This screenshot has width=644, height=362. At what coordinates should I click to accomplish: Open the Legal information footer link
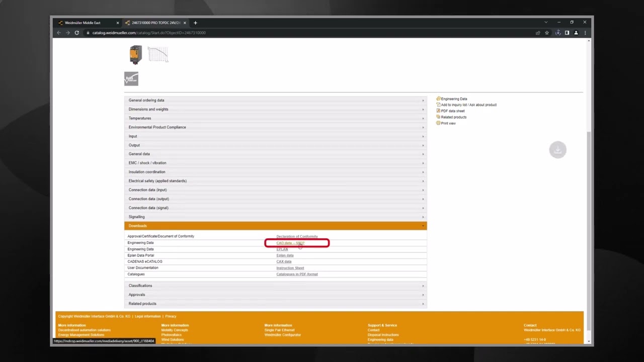point(148,316)
